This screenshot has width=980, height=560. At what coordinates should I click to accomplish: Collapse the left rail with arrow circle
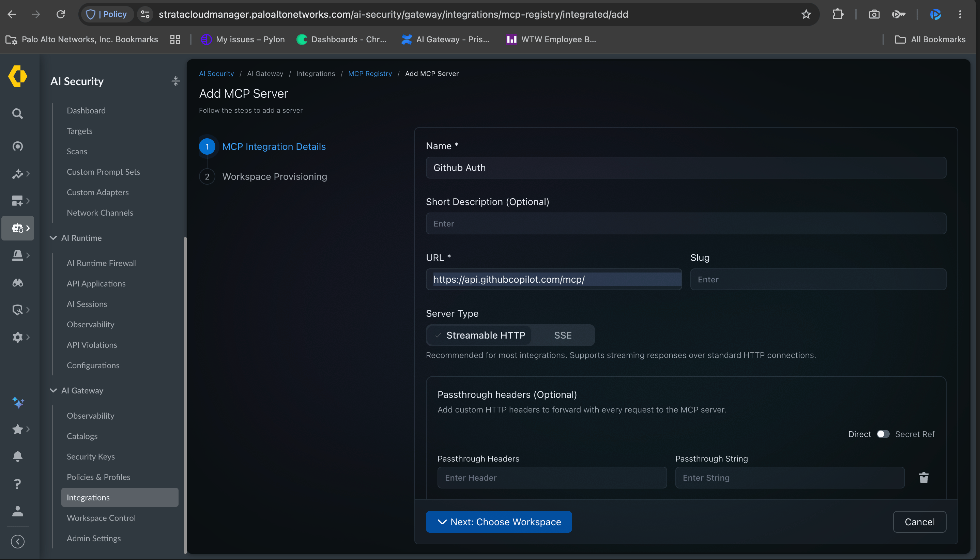pyautogui.click(x=18, y=542)
